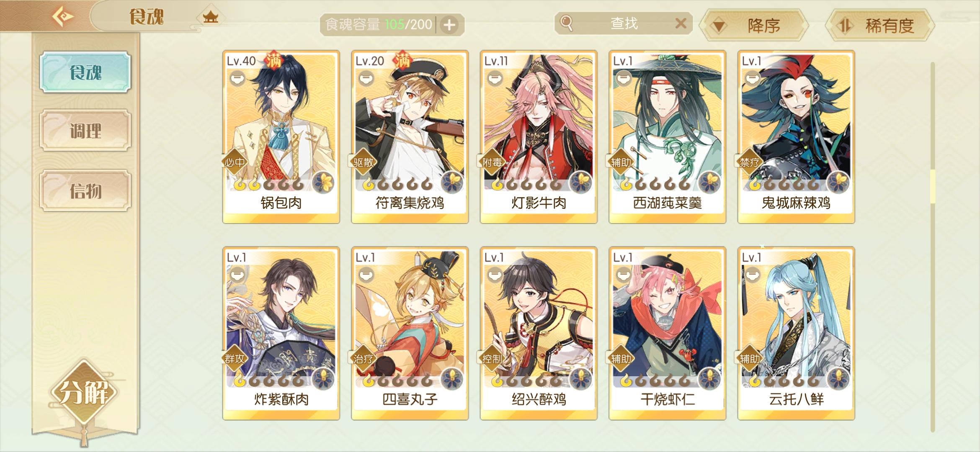Open the pavilion home icon
The width and height of the screenshot is (980, 452).
pyautogui.click(x=210, y=17)
